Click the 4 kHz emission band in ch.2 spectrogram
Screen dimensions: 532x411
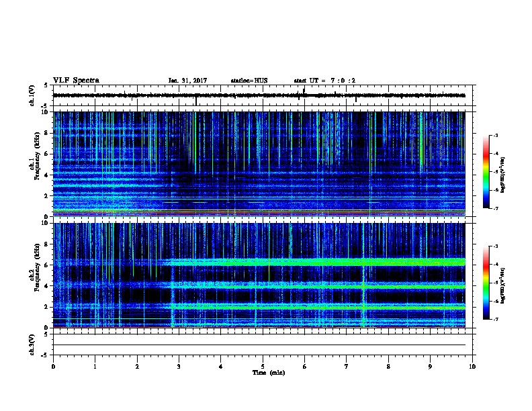coord(316,287)
